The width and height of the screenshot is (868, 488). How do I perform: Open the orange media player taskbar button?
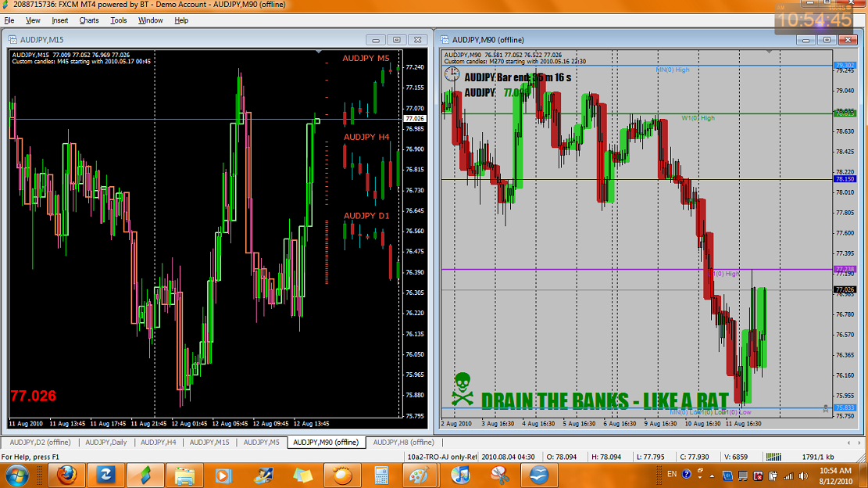point(342,475)
